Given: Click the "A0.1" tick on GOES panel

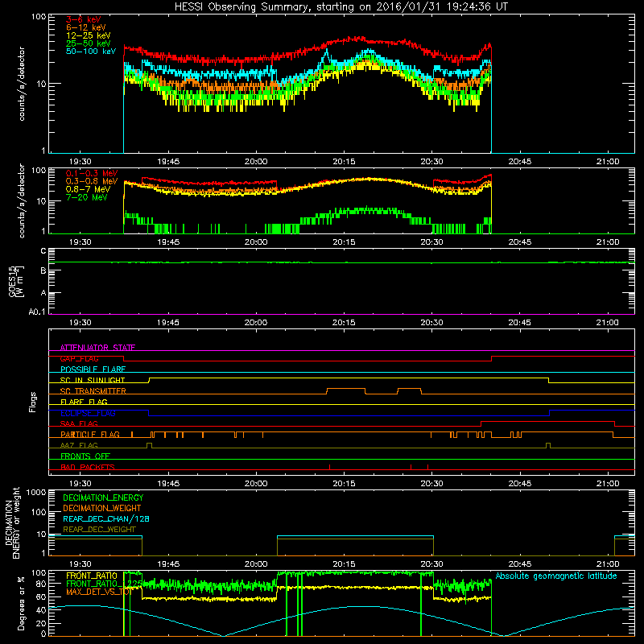Looking at the screenshot, I should tap(37, 312).
